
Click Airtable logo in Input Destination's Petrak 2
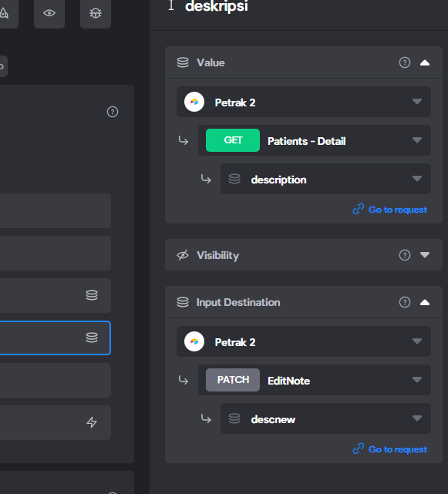click(x=194, y=341)
